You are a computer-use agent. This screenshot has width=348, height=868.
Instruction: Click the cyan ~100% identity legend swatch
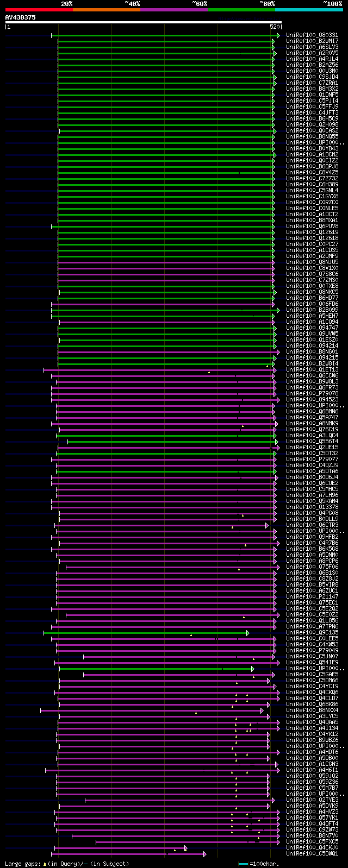point(309,9)
